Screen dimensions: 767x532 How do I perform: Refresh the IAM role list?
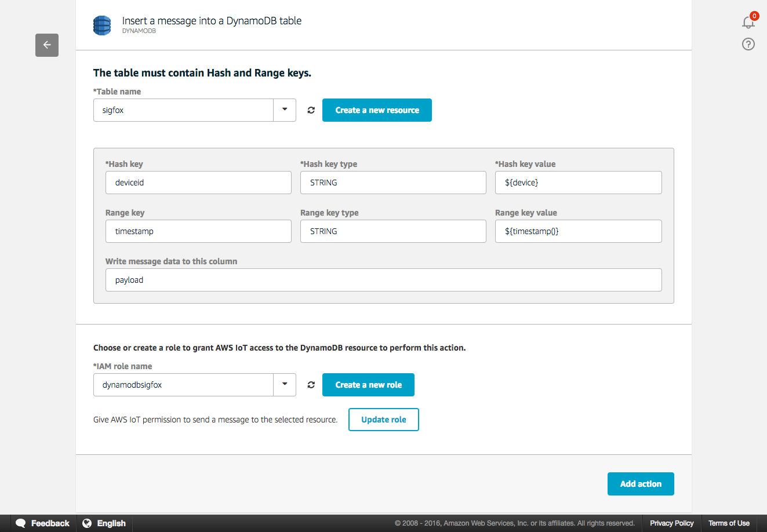(311, 385)
